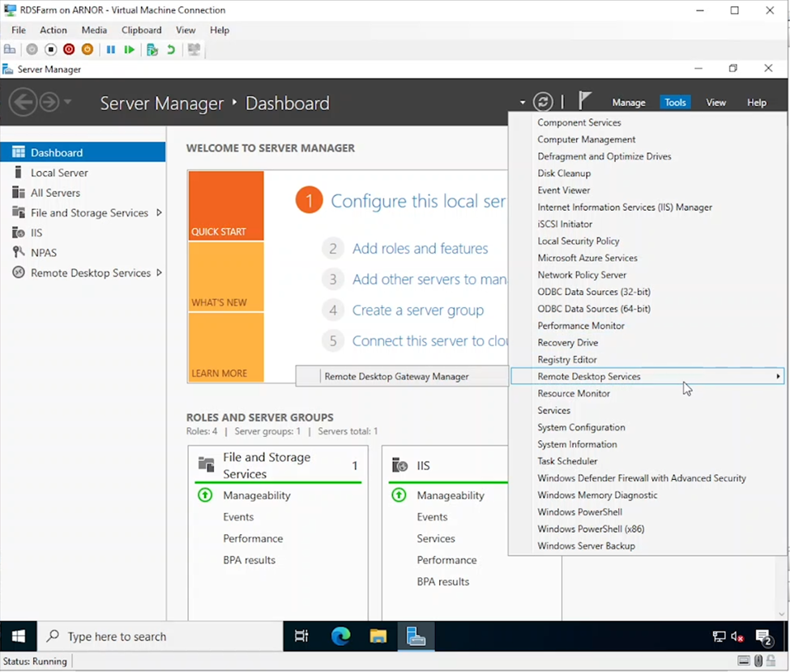Click the muted volume icon in system tray
Image resolution: width=790 pixels, height=672 pixels.
click(x=737, y=636)
